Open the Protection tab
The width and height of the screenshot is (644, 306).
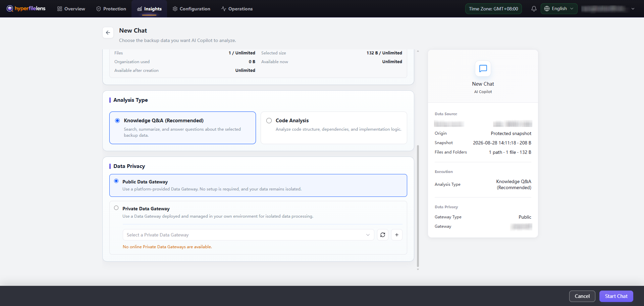coord(111,9)
